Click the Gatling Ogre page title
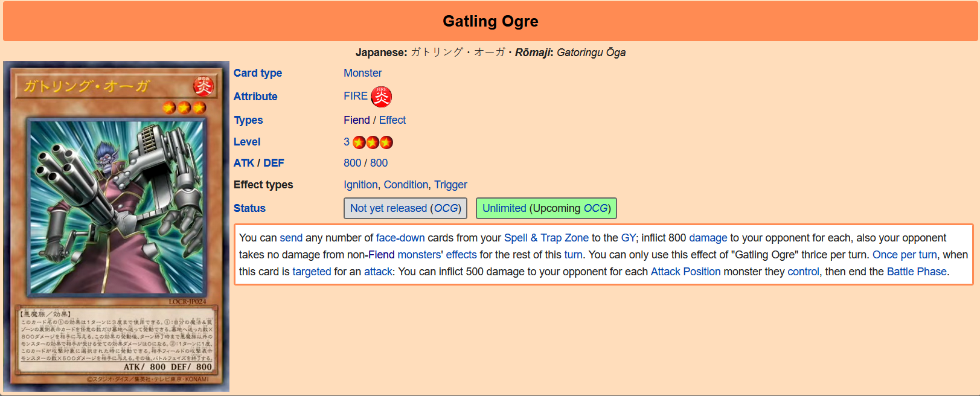This screenshot has height=396, width=980. pos(490,21)
